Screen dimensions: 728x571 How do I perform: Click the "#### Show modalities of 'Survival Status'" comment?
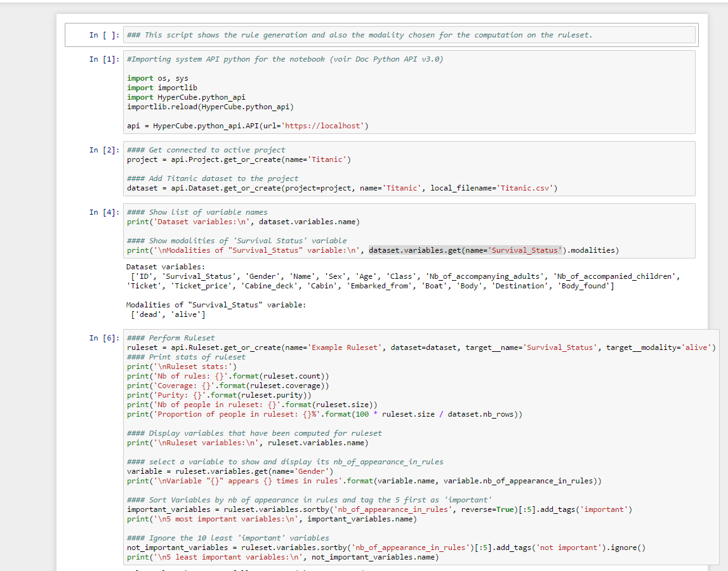coord(237,241)
